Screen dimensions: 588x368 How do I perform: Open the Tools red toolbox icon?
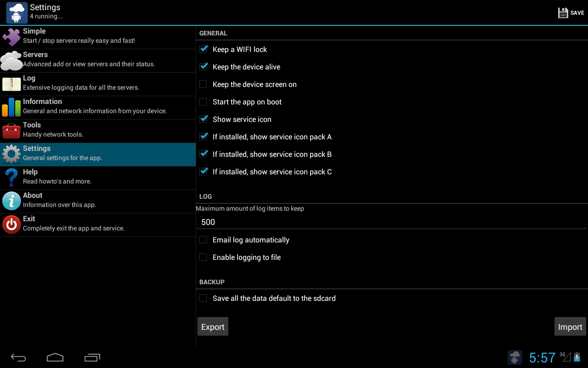pyautogui.click(x=11, y=131)
